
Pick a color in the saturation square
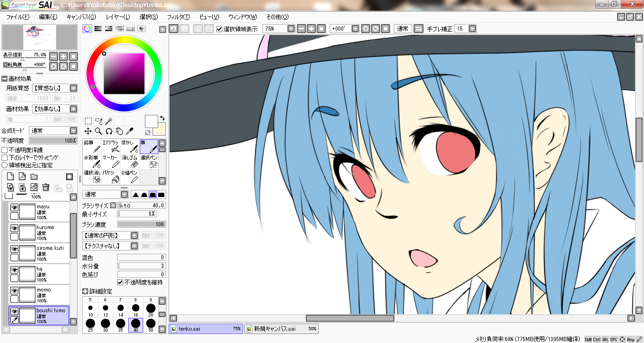124,74
